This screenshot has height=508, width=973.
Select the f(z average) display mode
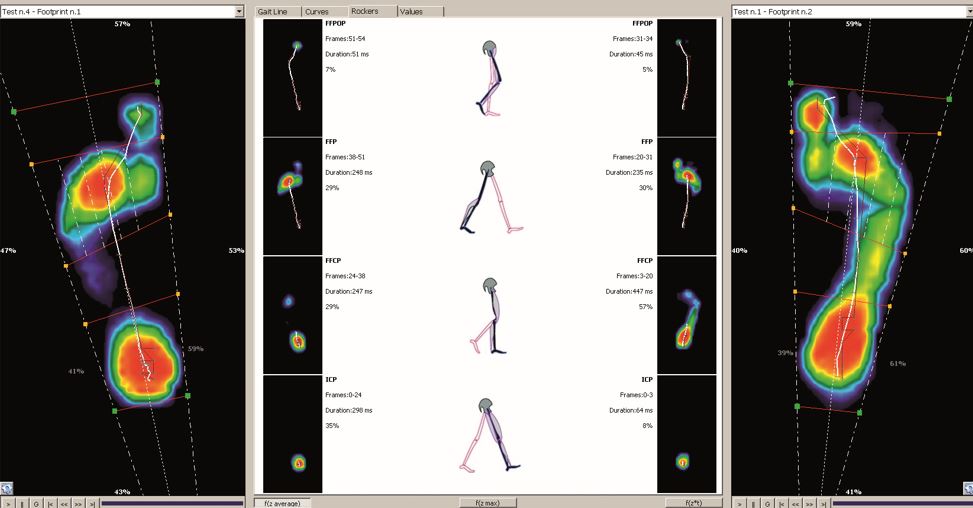point(282,503)
